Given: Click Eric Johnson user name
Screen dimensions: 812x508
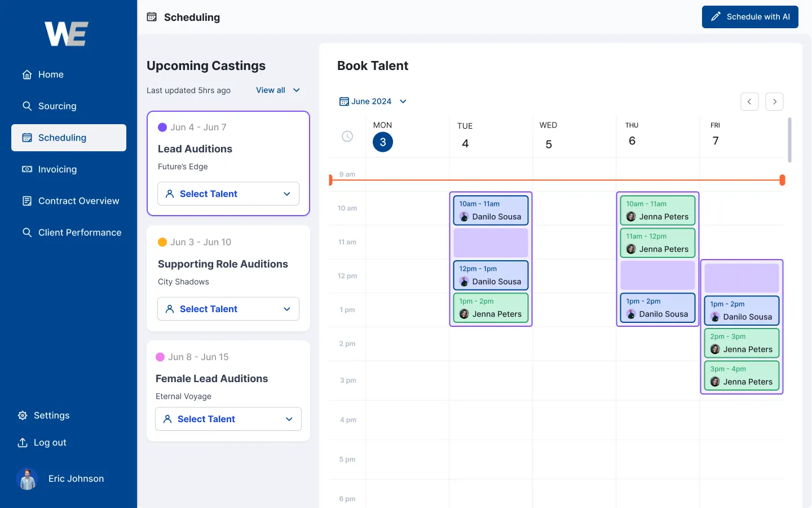Looking at the screenshot, I should tap(76, 479).
